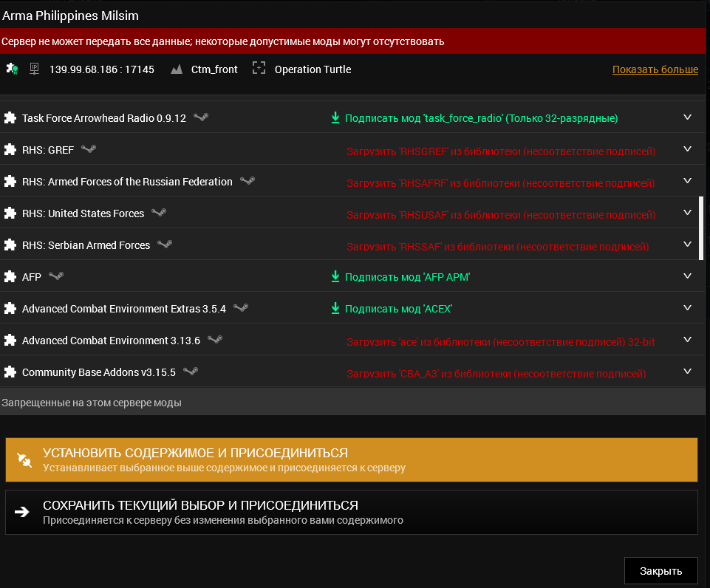Image resolution: width=710 pixels, height=588 pixels.
Task: Expand RHS: United States Forces chevron
Action: coord(687,212)
